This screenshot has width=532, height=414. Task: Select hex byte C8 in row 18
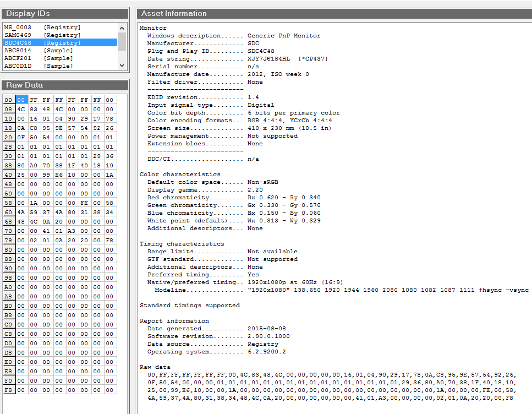click(x=34, y=128)
